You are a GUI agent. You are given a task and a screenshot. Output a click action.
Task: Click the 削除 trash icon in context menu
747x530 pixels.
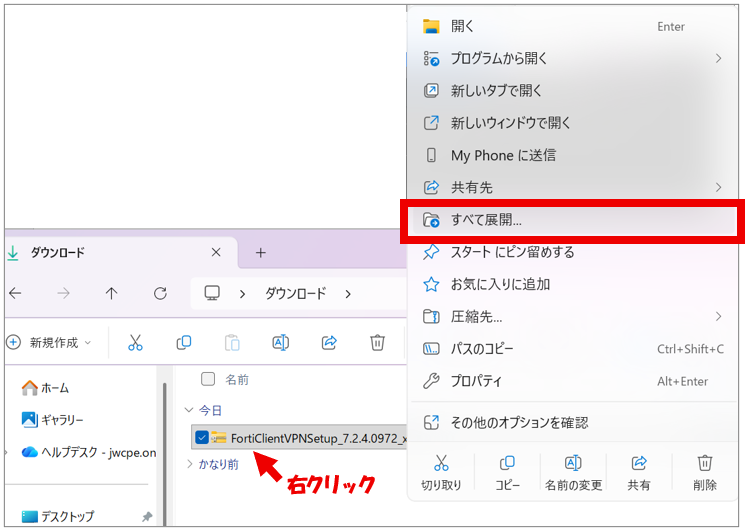click(705, 462)
